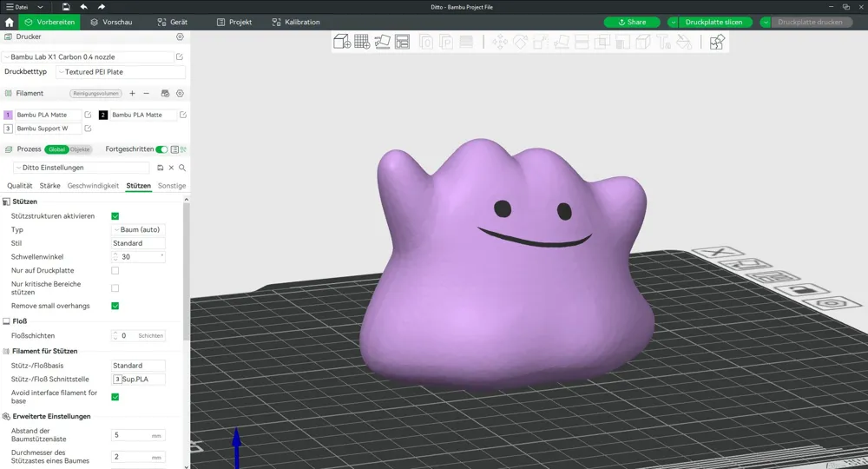Check Nur kritische Bereiche stützen checkbox

[x=115, y=288]
